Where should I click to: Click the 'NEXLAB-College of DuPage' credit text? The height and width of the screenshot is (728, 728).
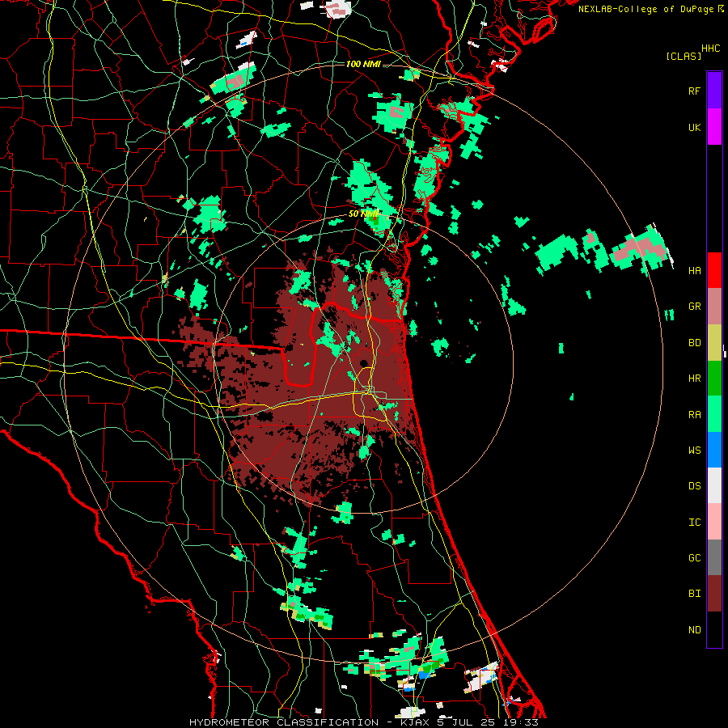click(645, 9)
